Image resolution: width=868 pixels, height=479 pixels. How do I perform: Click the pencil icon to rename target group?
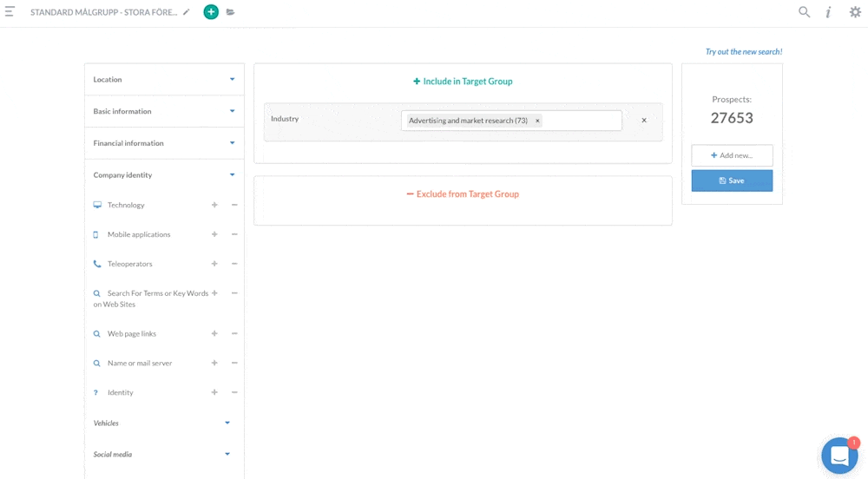click(x=187, y=12)
